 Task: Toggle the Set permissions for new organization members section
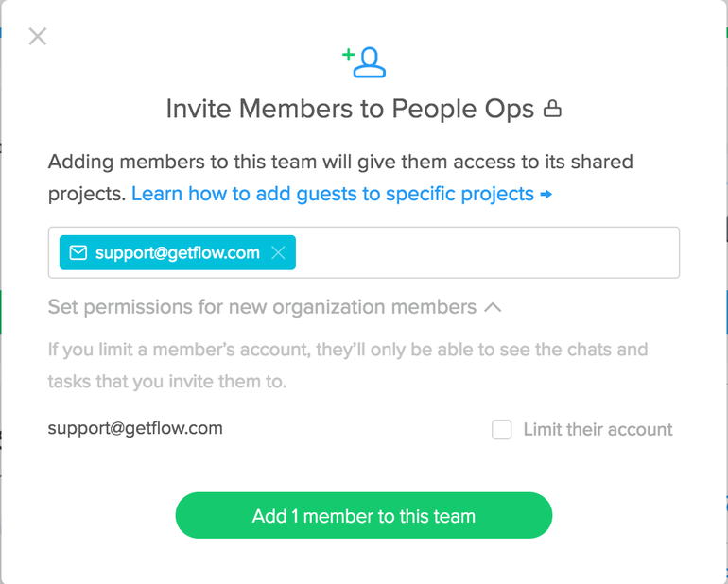[274, 307]
